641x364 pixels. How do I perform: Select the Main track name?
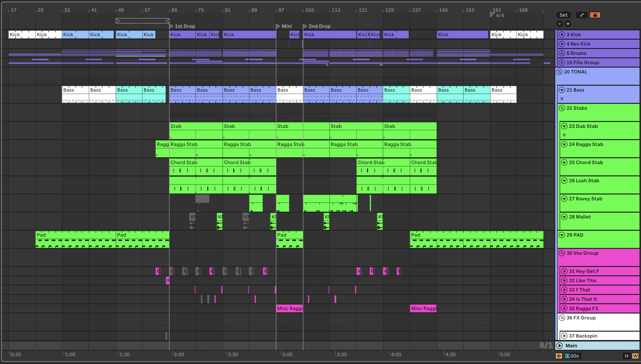(571, 345)
